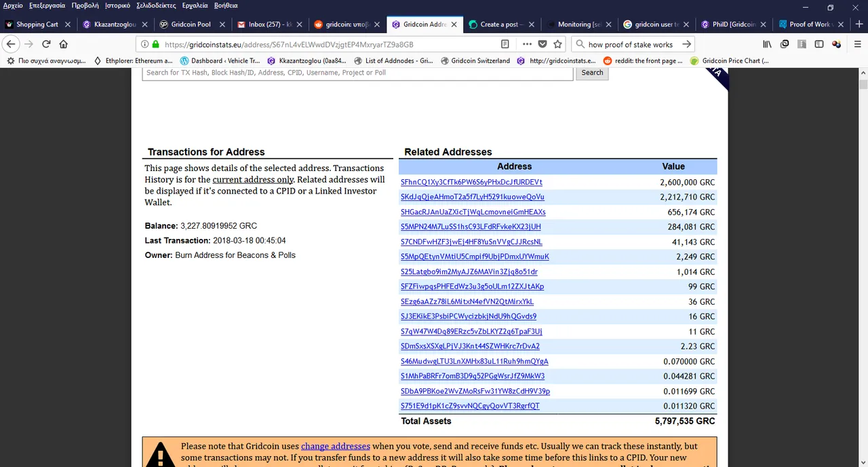Go back to the previous page

[10, 44]
